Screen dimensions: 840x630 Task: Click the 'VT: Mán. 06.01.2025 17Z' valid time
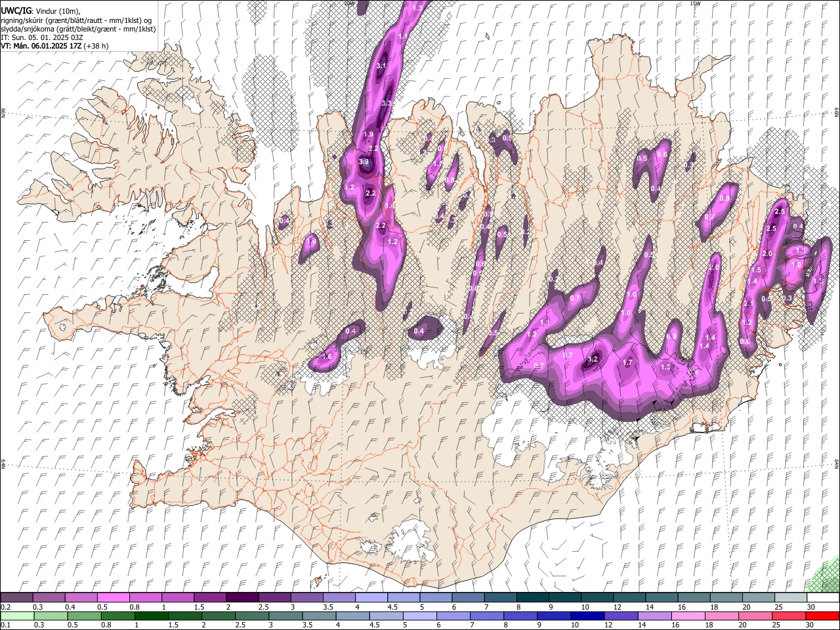pos(41,46)
